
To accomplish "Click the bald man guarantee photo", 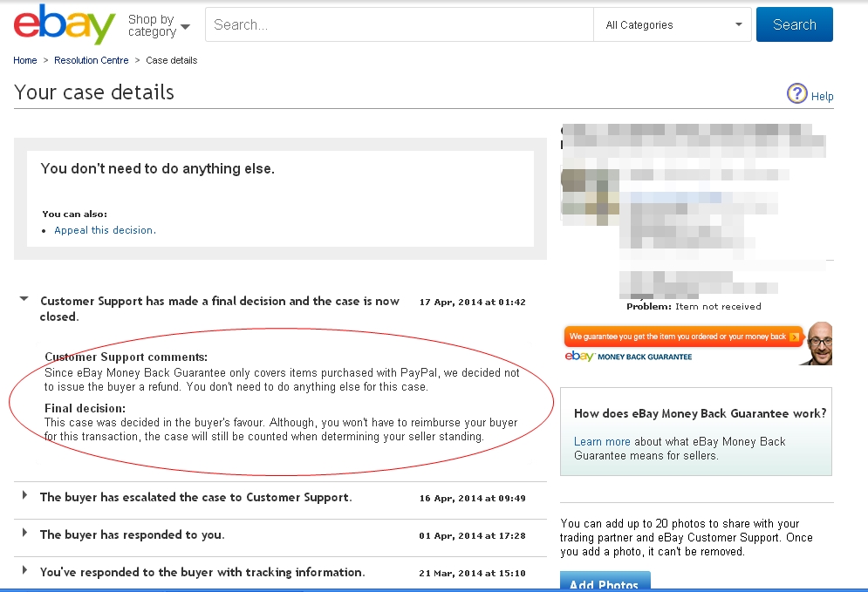I will [x=817, y=344].
